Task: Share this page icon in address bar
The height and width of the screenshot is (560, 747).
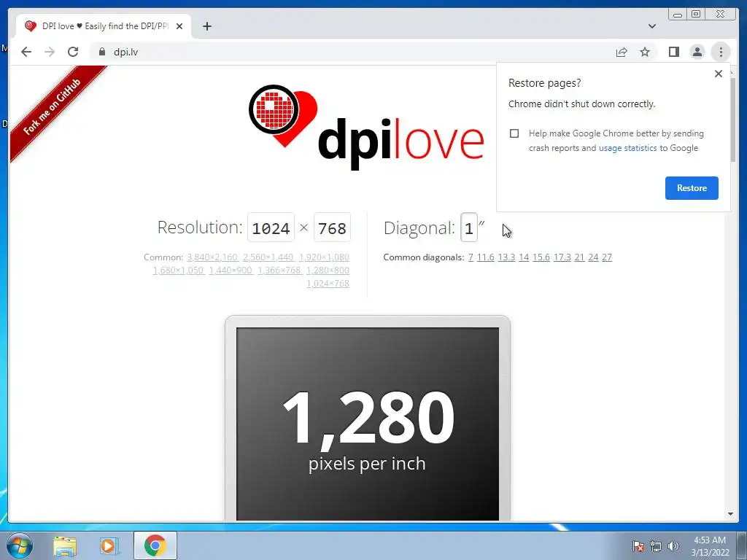Action: pos(622,52)
